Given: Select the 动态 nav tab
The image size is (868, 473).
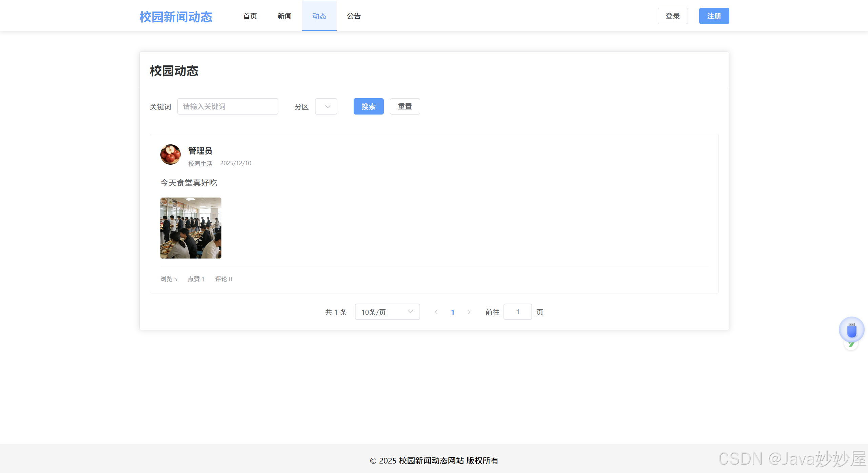Looking at the screenshot, I should pos(319,16).
